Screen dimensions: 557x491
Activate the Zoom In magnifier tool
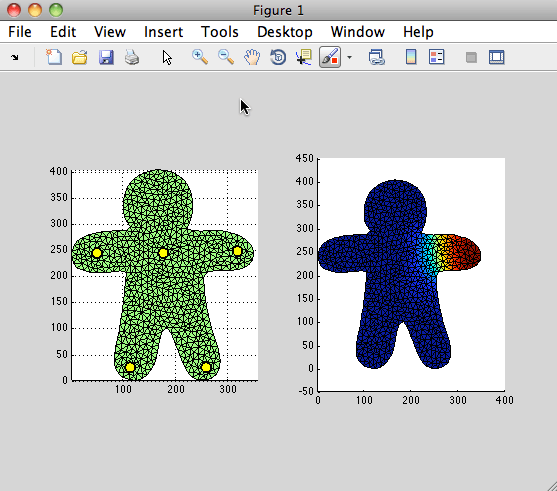[200, 57]
